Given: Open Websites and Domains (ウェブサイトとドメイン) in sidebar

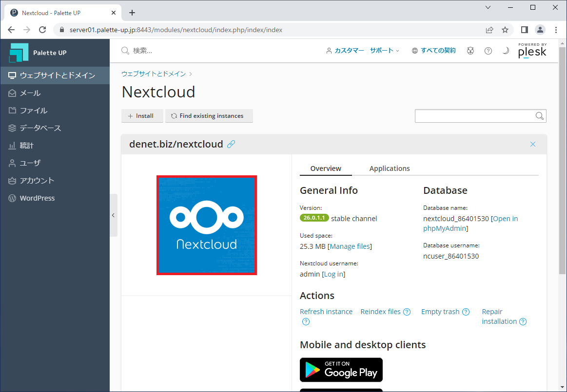Looking at the screenshot, I should coord(55,75).
